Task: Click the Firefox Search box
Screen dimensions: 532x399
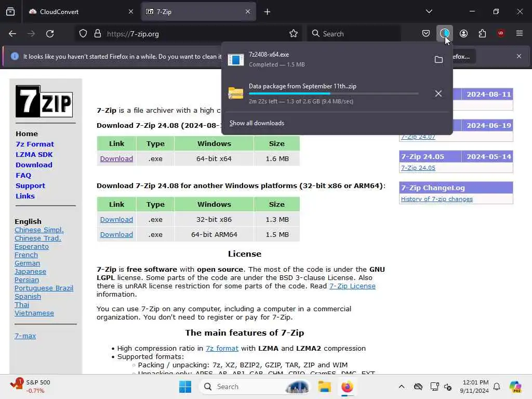Action: pos(353,34)
